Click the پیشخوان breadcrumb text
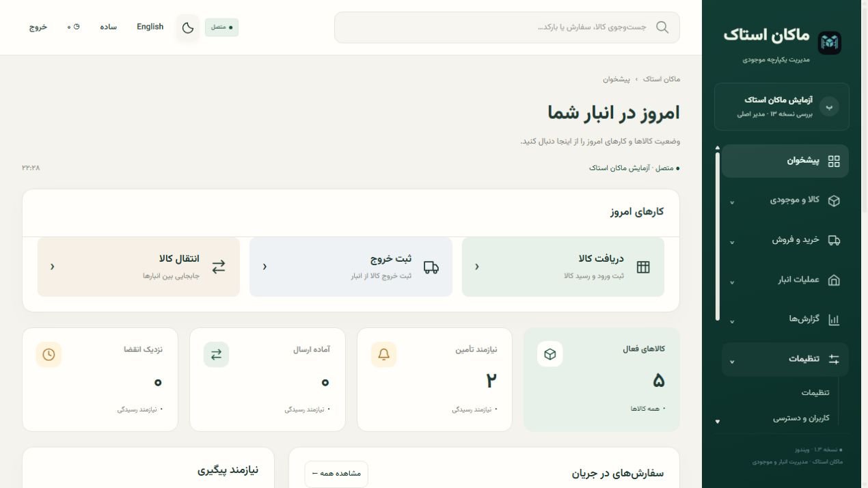Viewport: 868px width, 488px height. [x=616, y=79]
